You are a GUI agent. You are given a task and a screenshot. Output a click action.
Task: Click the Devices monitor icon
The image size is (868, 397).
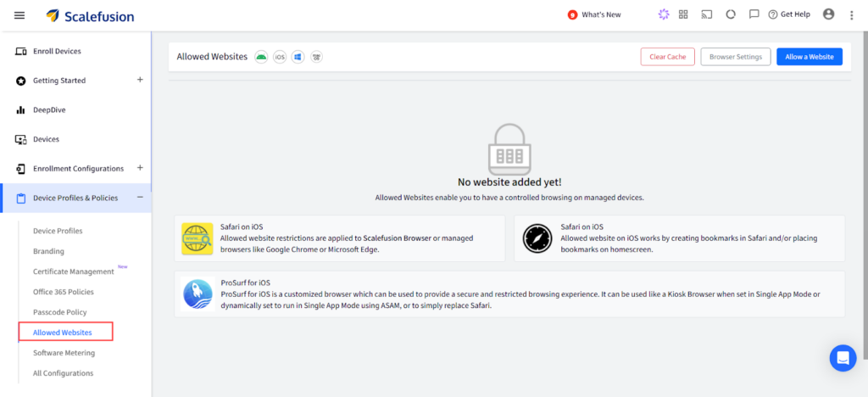[21, 139]
